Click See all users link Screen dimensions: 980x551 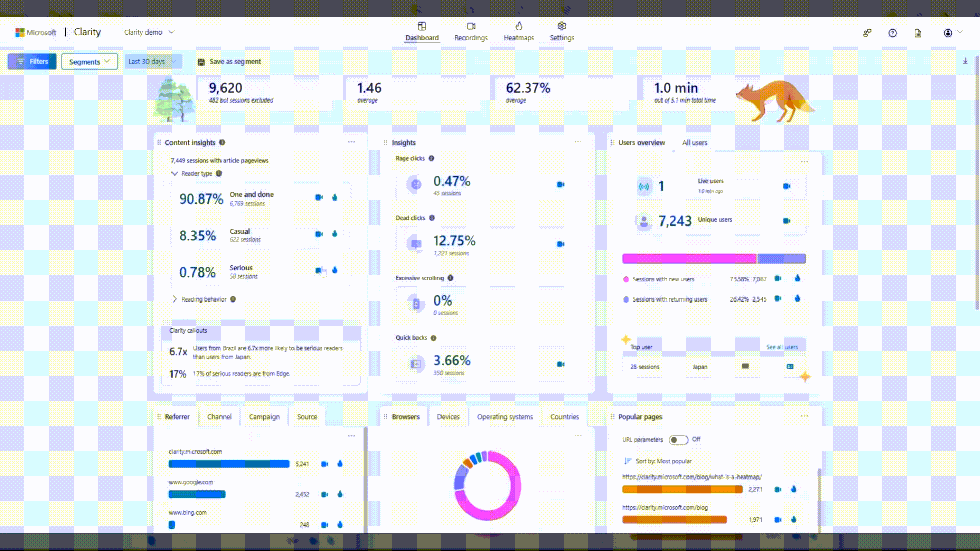(781, 346)
